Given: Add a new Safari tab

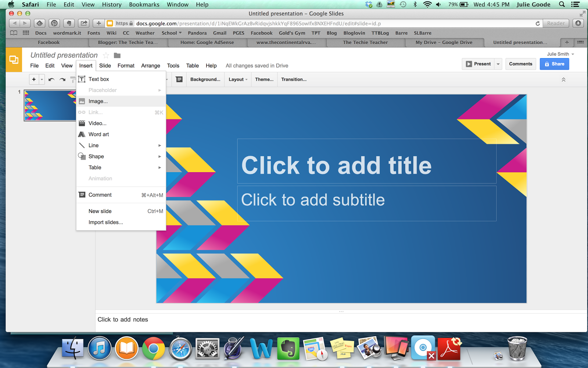Looking at the screenshot, I should point(567,43).
